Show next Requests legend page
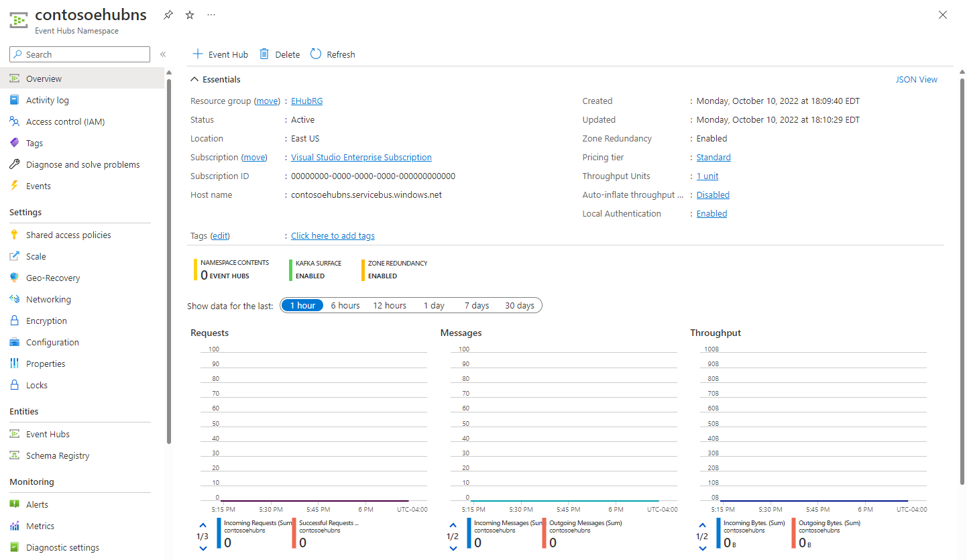The image size is (967, 560). (x=203, y=548)
